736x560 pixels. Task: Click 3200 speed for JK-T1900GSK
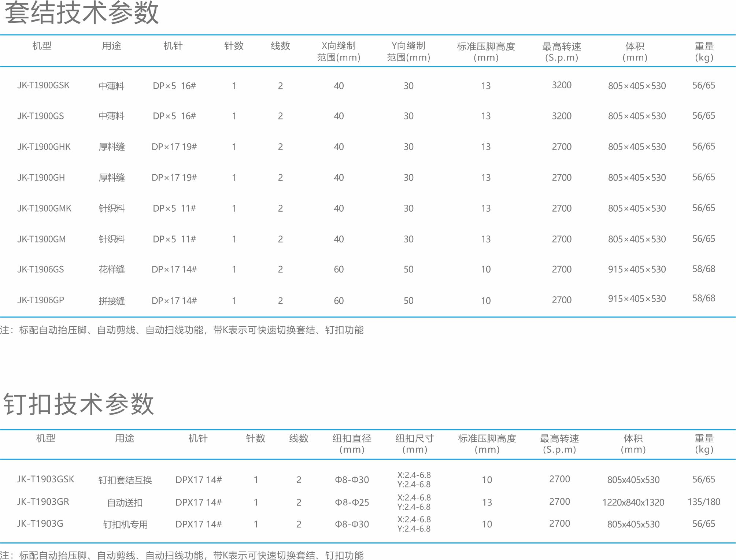pyautogui.click(x=562, y=85)
